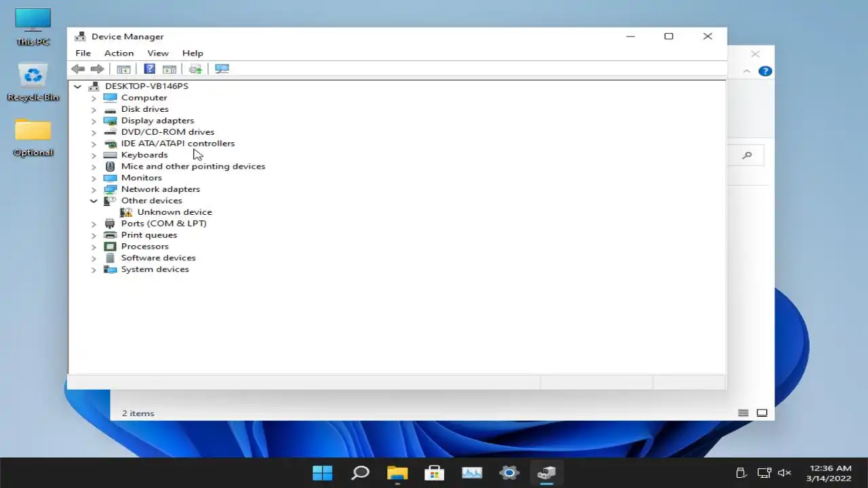This screenshot has width=868, height=488.
Task: Expand the Network adapters chevron
Action: (94, 189)
